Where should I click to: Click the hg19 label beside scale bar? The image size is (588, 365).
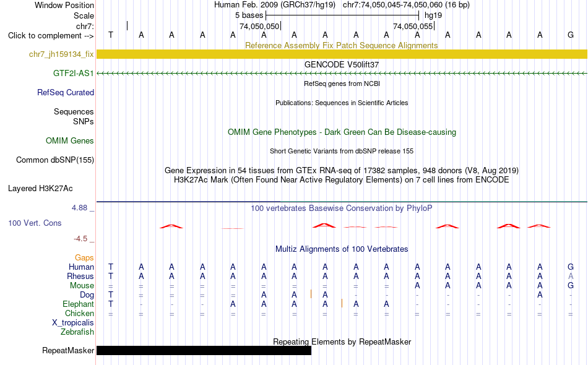433,15
